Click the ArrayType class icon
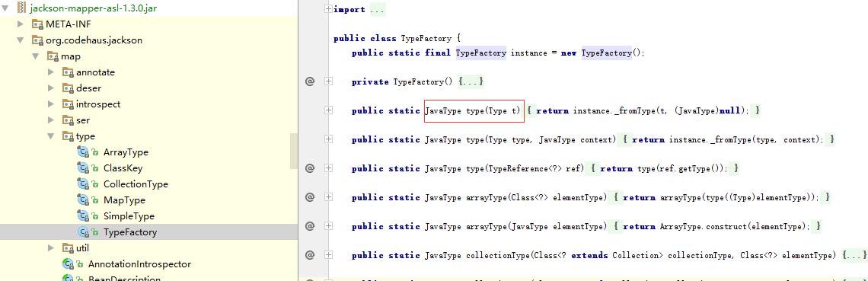The width and height of the screenshot is (868, 281). pyautogui.click(x=83, y=152)
